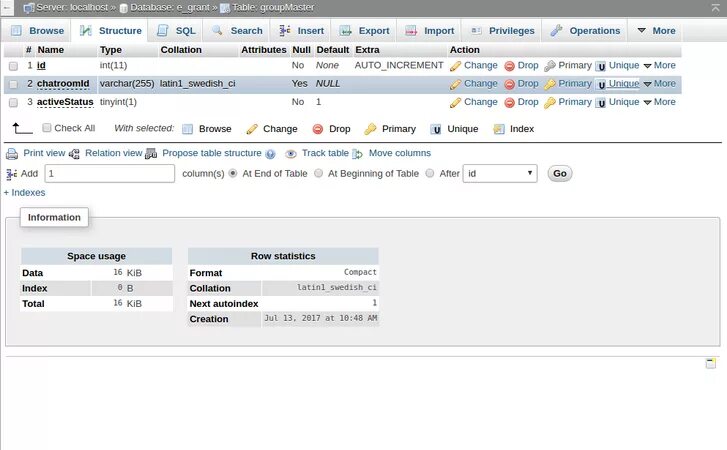This screenshot has width=727, height=450.
Task: Focus the Add columns number field
Action: 109,173
